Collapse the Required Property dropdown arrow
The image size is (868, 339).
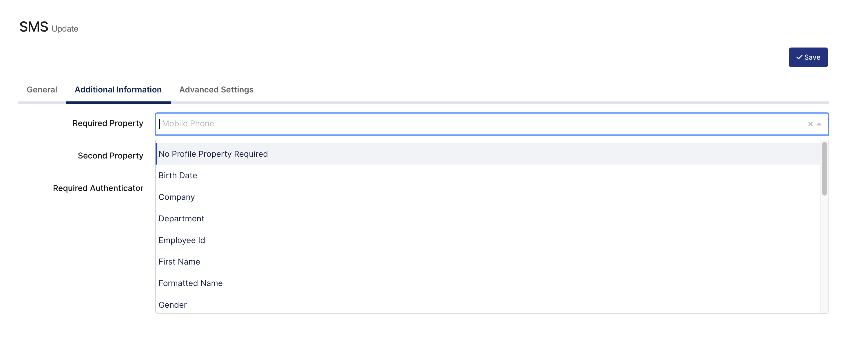(819, 124)
